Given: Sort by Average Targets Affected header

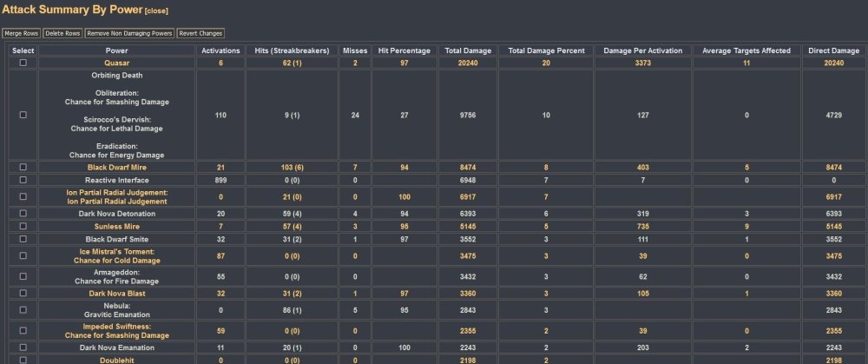Looking at the screenshot, I should pos(746,50).
